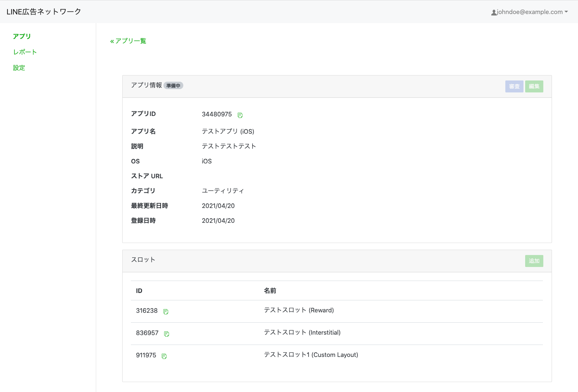Open the アプリ sidebar menu
Viewport: 578px width, 392px height.
(22, 36)
